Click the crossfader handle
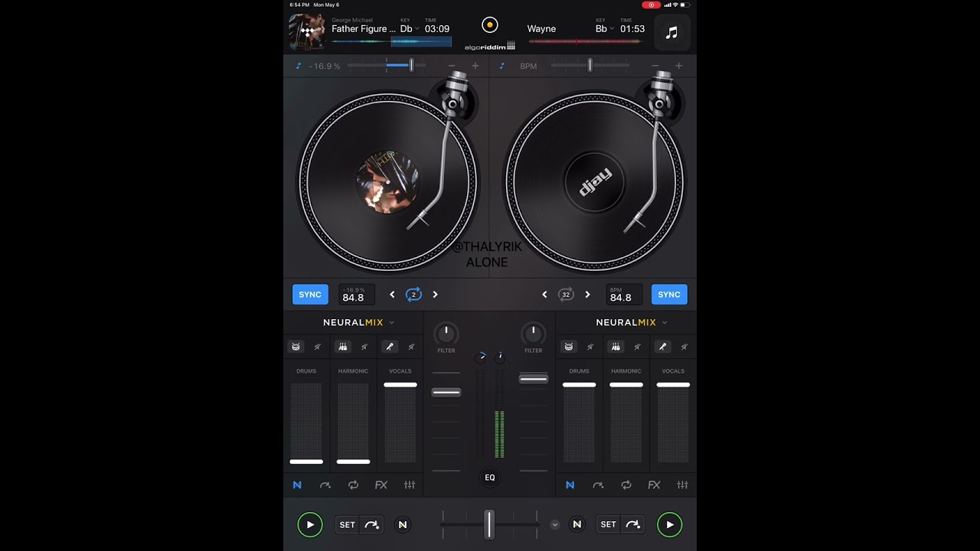980x551 pixels. click(489, 524)
